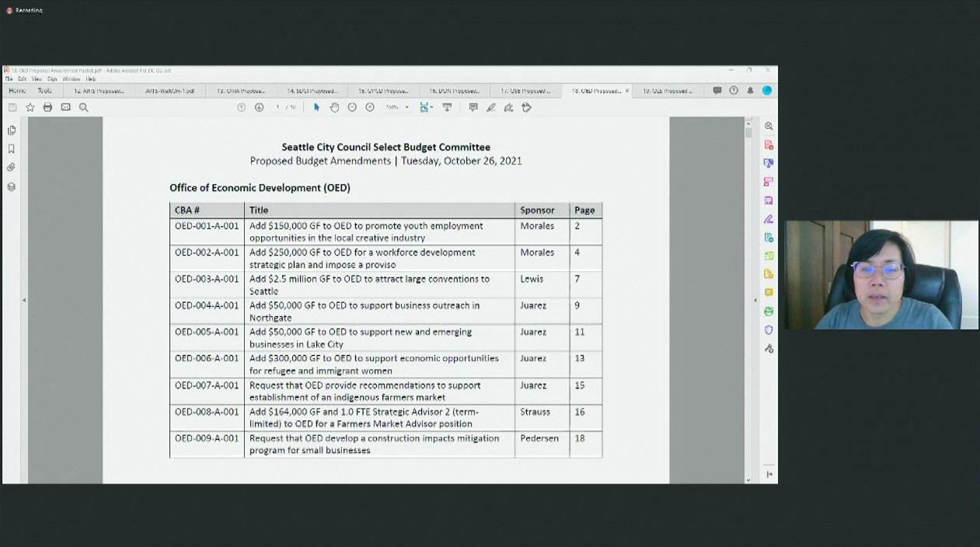Select the highlight text tool
Image resolution: width=980 pixels, height=547 pixels.
491,107
